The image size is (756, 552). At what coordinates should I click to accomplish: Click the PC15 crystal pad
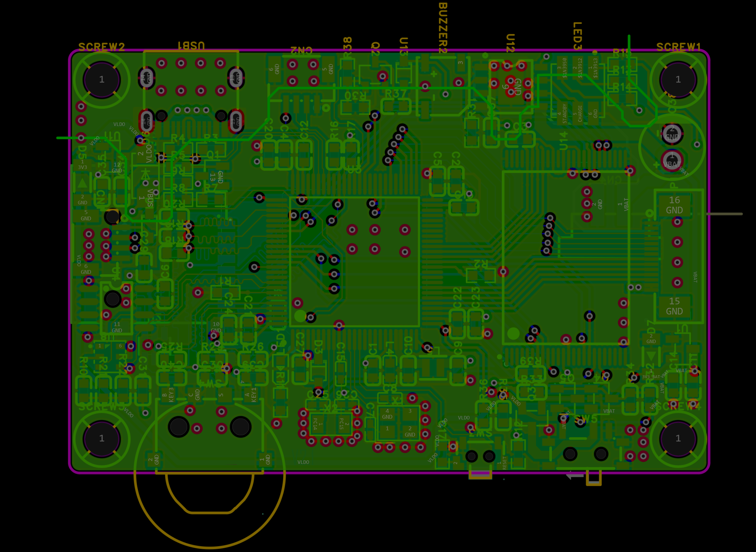(344, 424)
